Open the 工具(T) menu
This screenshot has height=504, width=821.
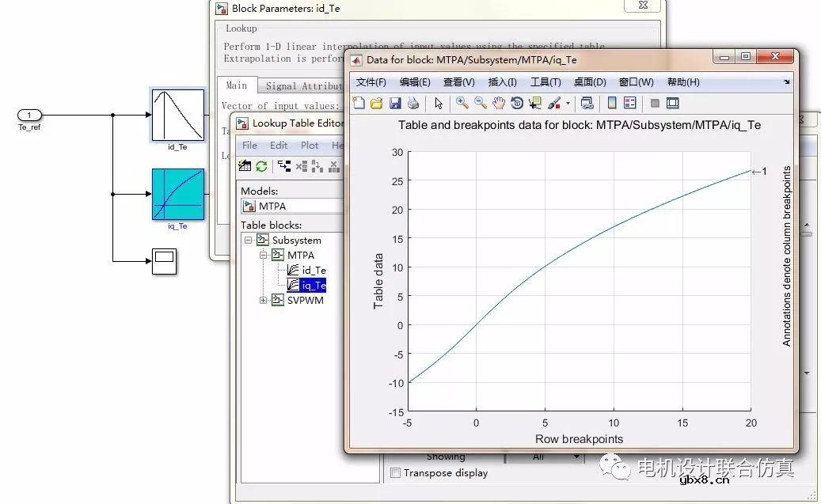tap(545, 82)
